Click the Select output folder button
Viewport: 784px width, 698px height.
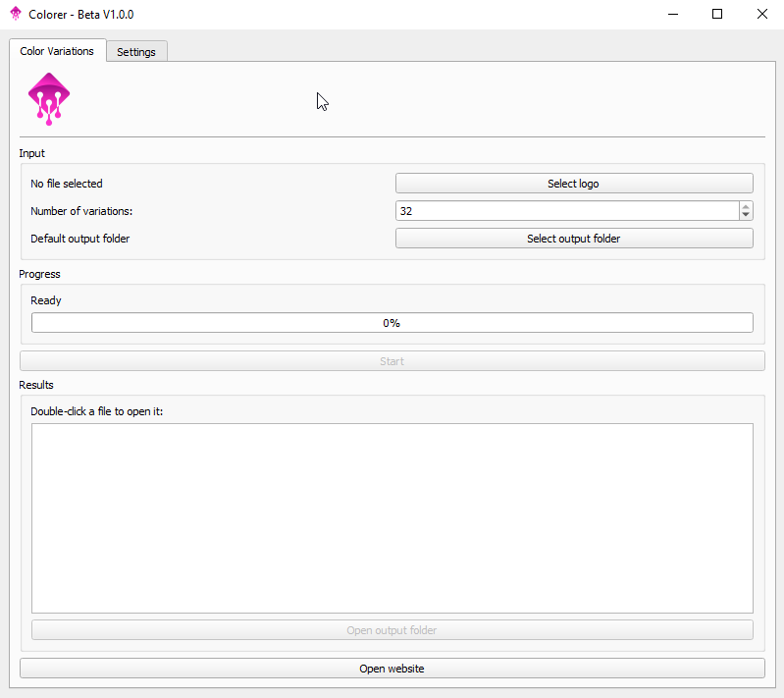[x=574, y=239]
